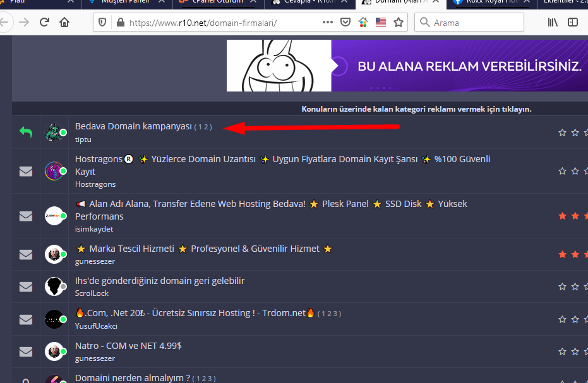Viewport: 588px width, 383px height.
Task: Click envelope icon in ScrolLock row
Action: (26, 287)
